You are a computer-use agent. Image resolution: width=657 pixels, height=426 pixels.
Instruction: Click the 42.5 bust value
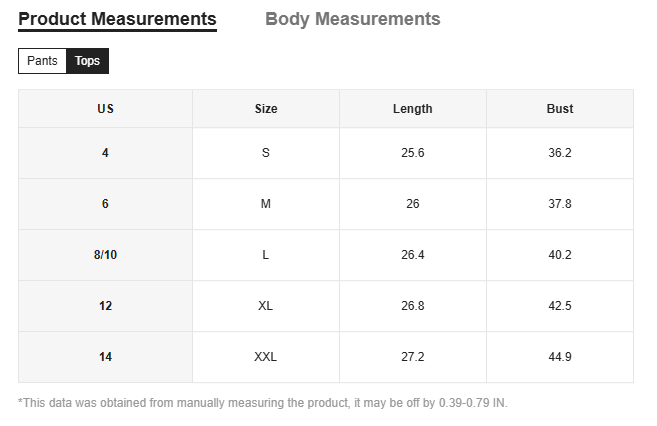pos(560,306)
